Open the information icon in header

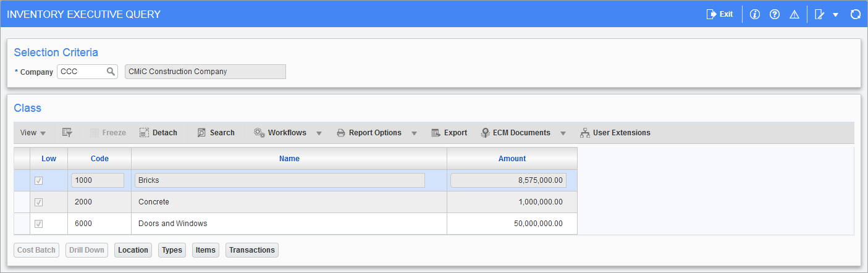[x=754, y=14]
